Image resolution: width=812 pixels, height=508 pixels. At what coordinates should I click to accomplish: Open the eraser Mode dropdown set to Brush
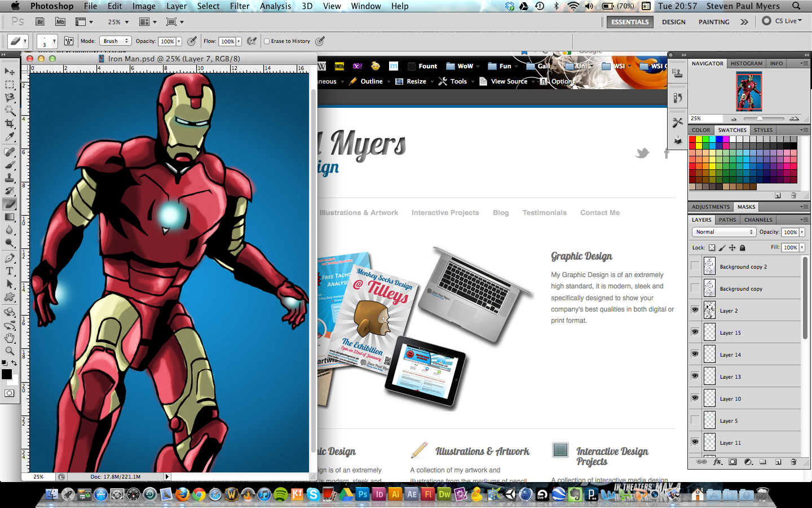116,41
